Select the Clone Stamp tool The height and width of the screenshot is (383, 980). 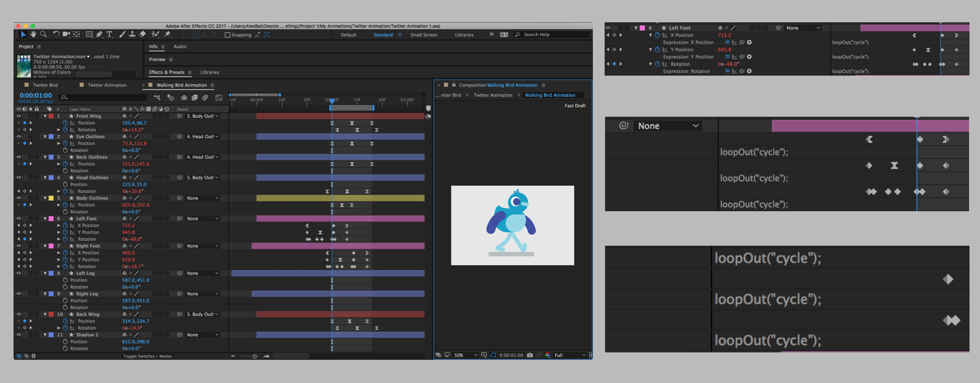coord(132,35)
